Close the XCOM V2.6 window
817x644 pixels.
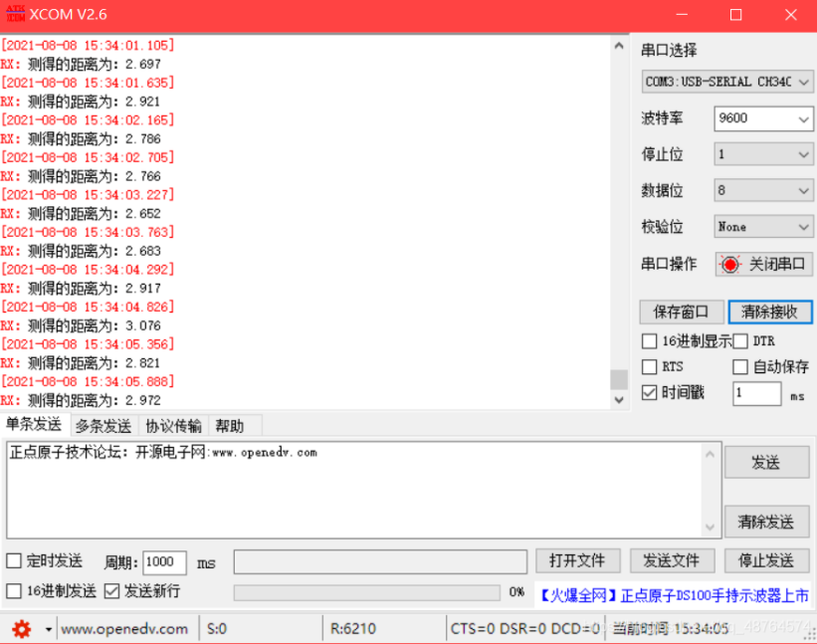[x=790, y=15]
